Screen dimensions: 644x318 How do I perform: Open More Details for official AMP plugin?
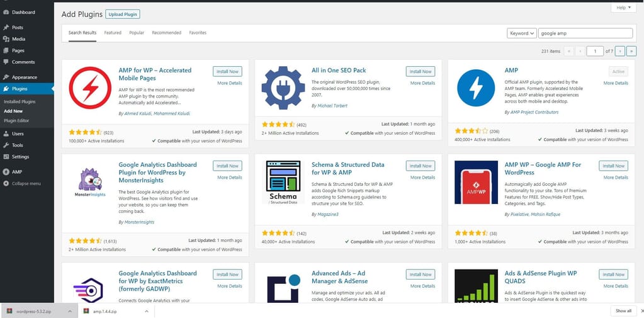pyautogui.click(x=616, y=83)
